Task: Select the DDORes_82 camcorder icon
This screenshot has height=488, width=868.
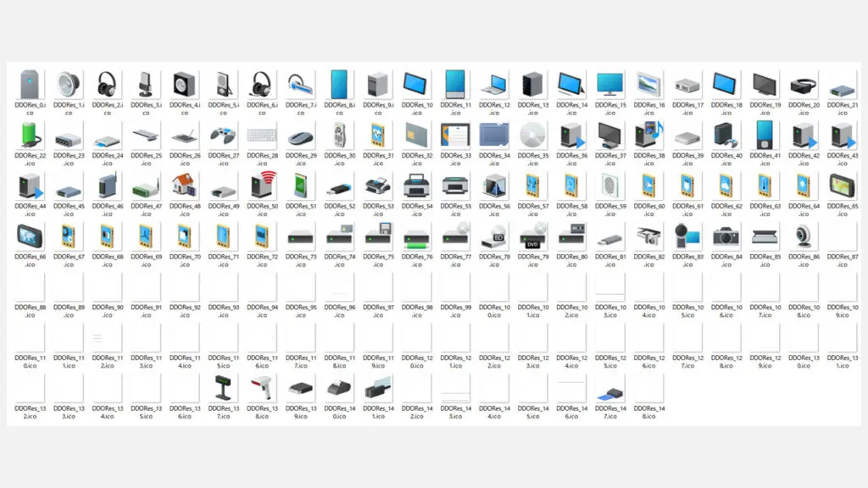Action: point(648,237)
